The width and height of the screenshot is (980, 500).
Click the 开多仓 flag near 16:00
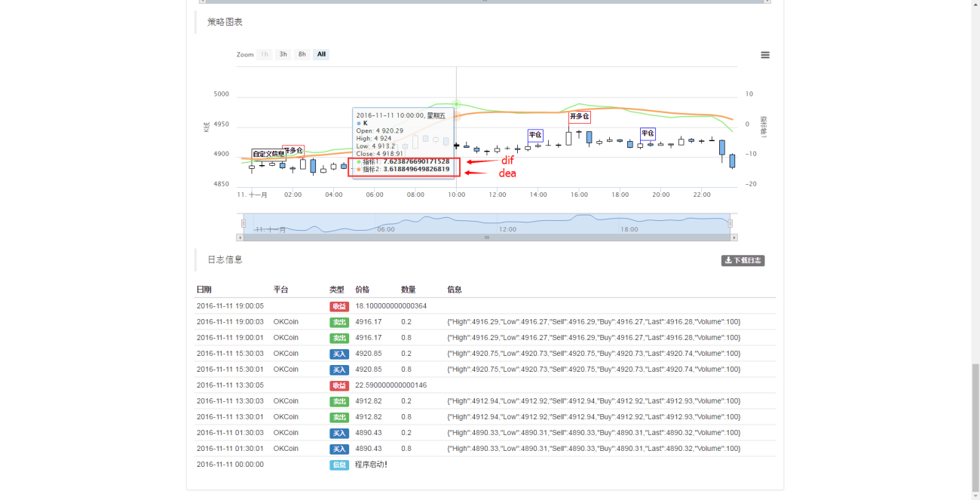coord(579,116)
